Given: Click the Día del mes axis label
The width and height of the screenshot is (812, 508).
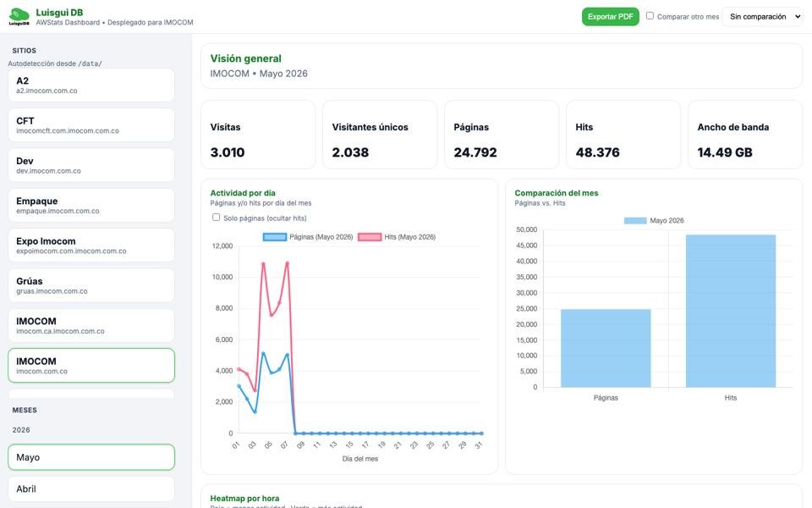Looking at the screenshot, I should (x=360, y=459).
